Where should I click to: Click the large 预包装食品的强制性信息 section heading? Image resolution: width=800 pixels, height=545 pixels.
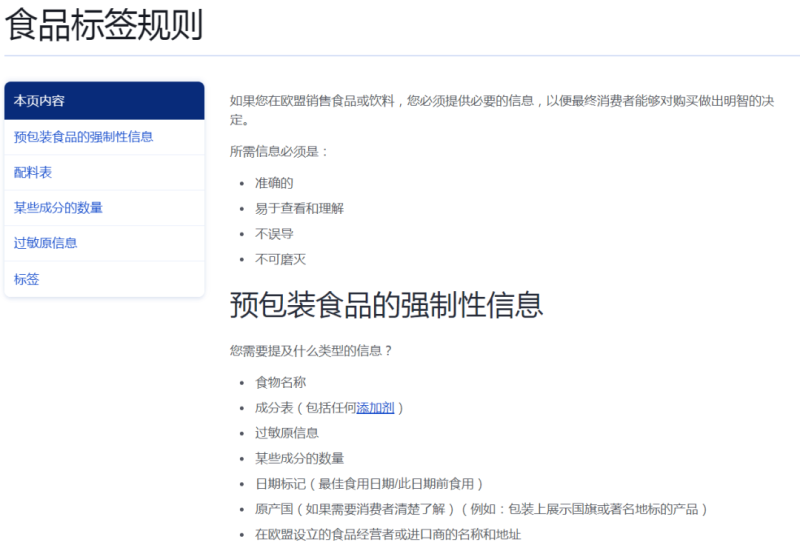pos(386,304)
